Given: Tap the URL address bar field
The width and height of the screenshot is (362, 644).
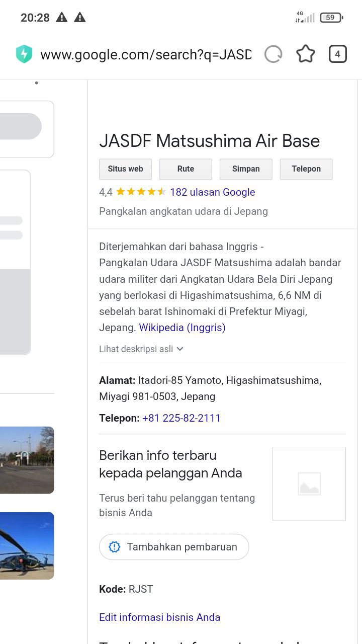Looking at the screenshot, I should coord(146,54).
